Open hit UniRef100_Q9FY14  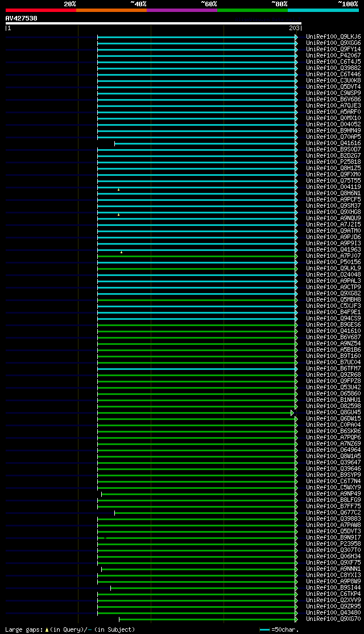point(333,50)
